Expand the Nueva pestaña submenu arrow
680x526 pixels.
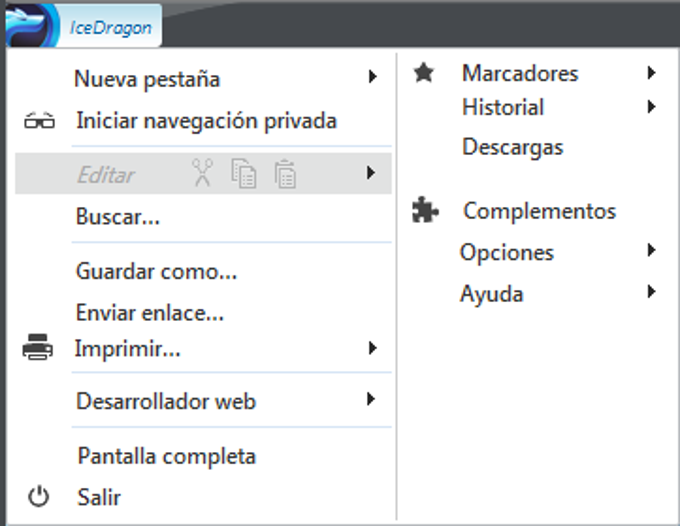(x=372, y=77)
